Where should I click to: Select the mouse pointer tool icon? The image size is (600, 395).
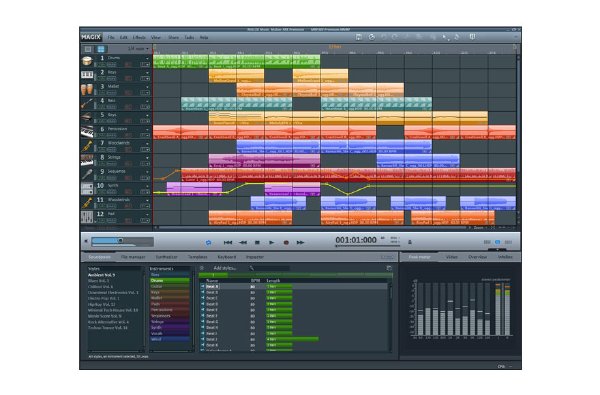pyautogui.click(x=445, y=37)
